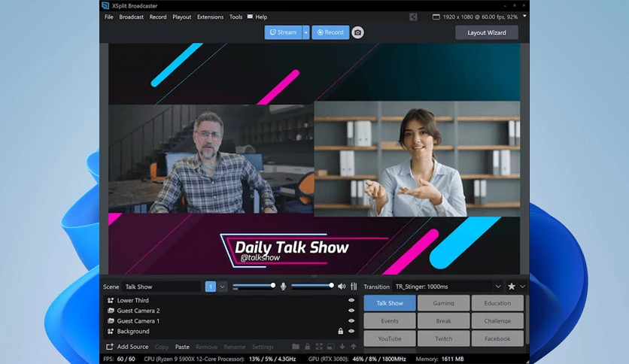Viewport: 629px width, 364px height.
Task: Switch to the Education scene
Action: click(497, 303)
